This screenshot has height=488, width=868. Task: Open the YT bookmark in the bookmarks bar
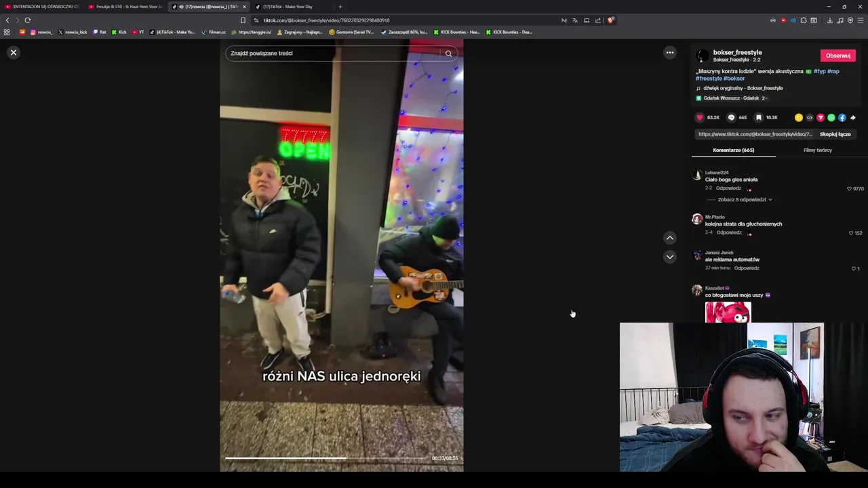pyautogui.click(x=138, y=32)
